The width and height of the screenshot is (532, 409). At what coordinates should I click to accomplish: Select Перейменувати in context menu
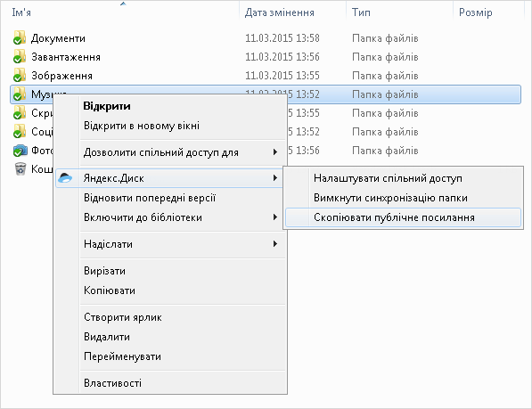pos(122,356)
